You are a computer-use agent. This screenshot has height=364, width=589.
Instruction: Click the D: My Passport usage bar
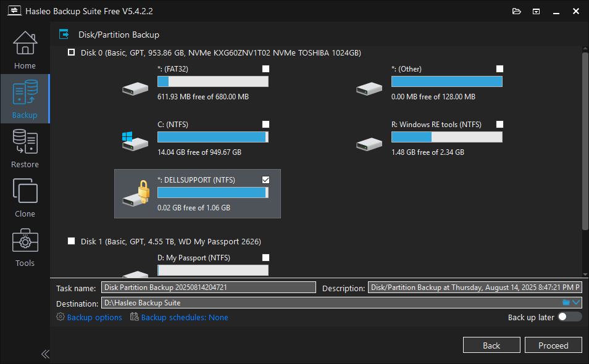pos(212,270)
